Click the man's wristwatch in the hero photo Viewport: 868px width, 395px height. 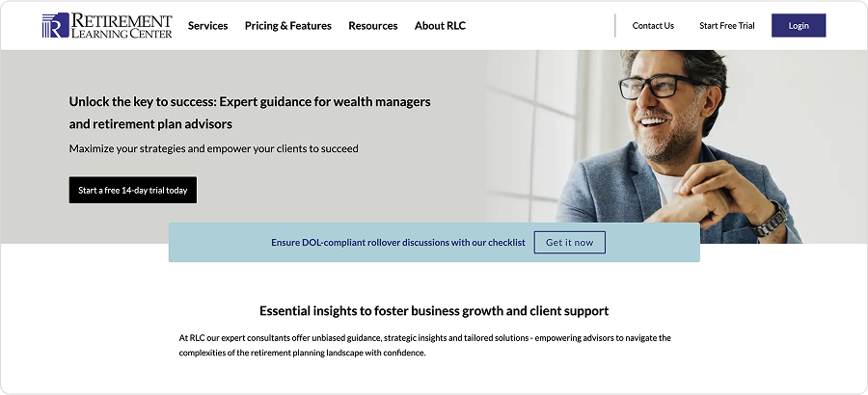click(x=770, y=223)
